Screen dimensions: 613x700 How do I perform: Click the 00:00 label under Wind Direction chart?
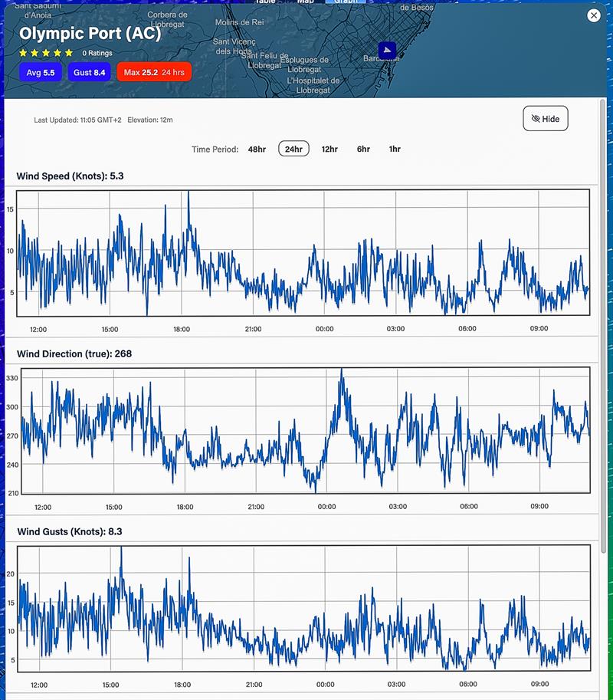[326, 507]
